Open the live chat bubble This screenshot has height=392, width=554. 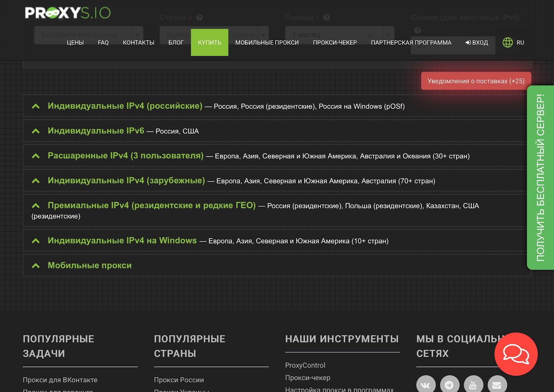[516, 354]
